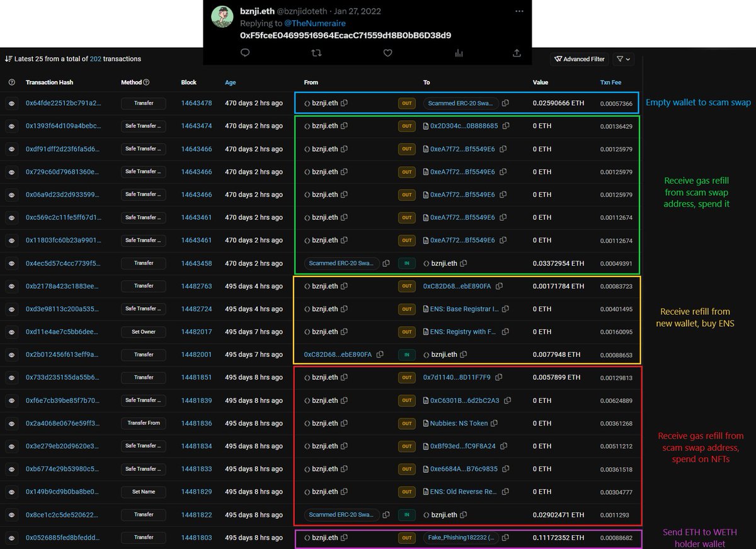Copy 0xC82D68...ebE890FA From address, block 14482001

tap(380, 354)
